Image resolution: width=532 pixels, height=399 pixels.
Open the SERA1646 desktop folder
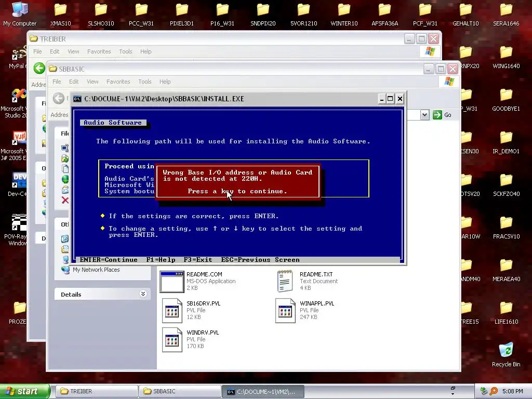point(506,14)
